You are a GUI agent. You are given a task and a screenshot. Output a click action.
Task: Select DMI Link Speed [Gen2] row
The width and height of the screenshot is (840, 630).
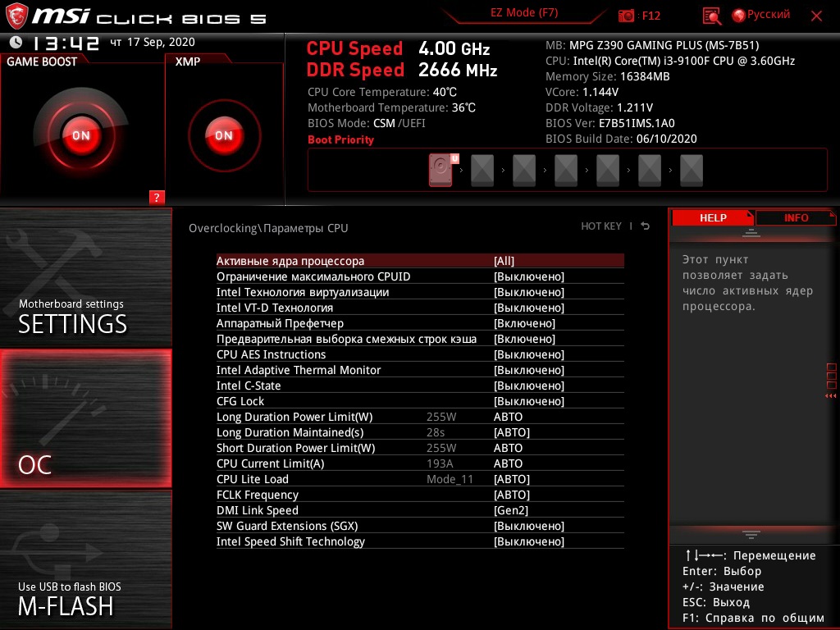pyautogui.click(x=420, y=509)
